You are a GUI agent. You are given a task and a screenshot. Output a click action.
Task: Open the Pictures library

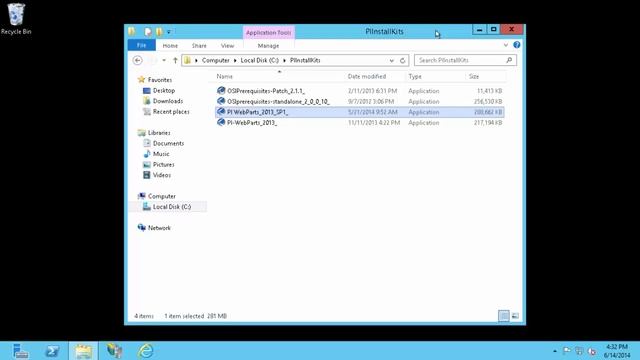163,165
